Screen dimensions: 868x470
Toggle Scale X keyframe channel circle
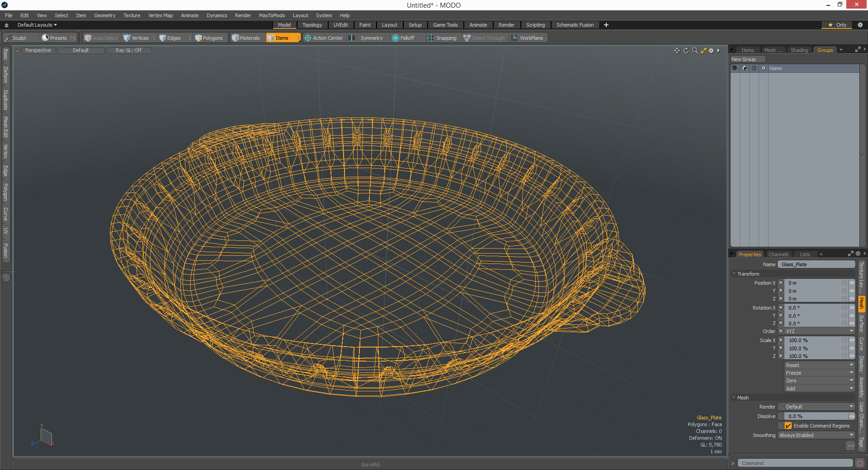(781, 340)
